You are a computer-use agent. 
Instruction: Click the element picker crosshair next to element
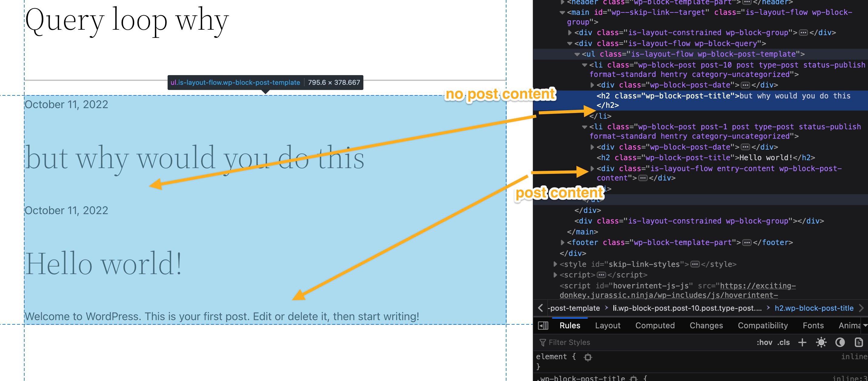(588, 357)
